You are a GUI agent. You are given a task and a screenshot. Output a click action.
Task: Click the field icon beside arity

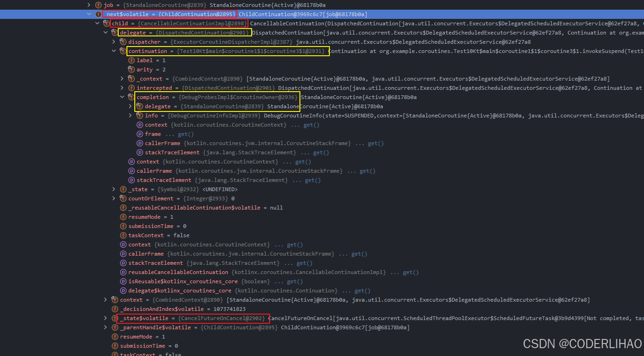pyautogui.click(x=131, y=70)
